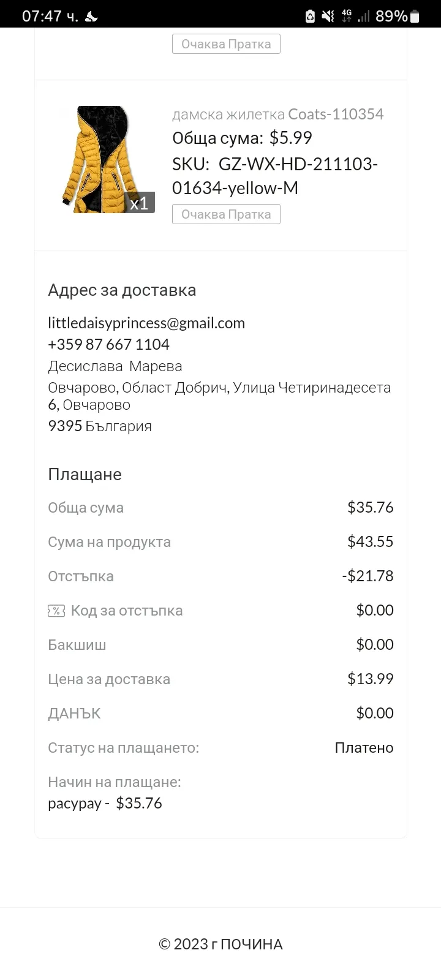Tap the Адрес за доставка heading
This screenshot has height=980, width=441.
click(x=122, y=290)
